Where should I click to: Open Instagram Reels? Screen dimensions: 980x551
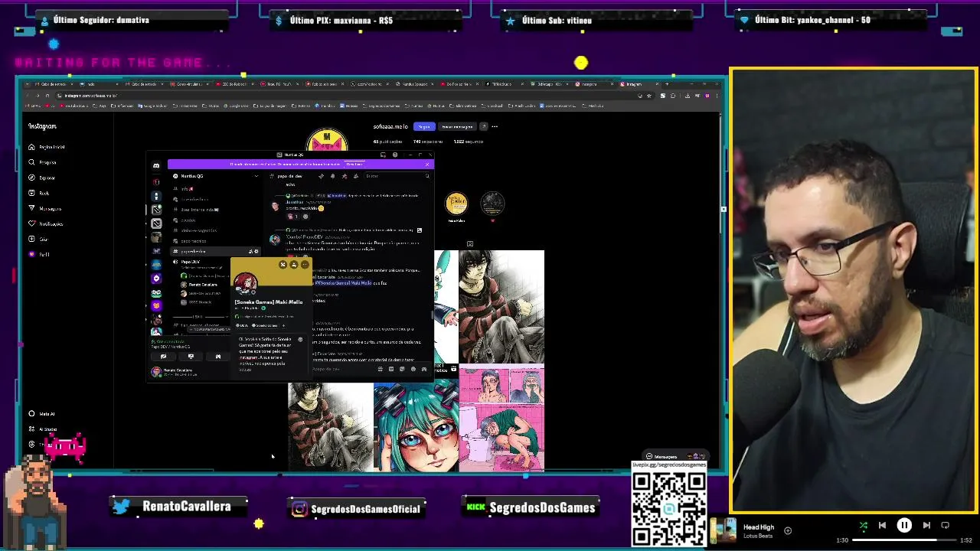[x=39, y=193]
